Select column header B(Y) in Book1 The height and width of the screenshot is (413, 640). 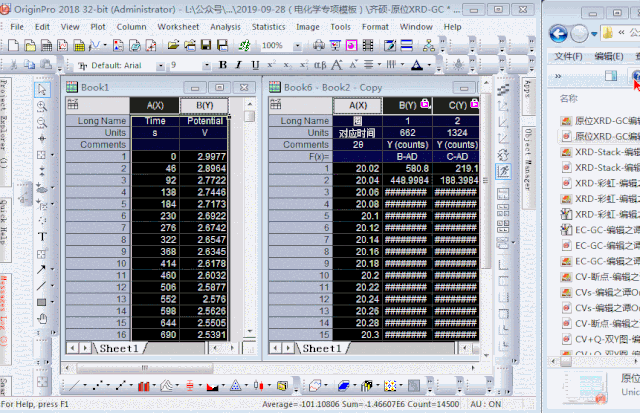[x=204, y=105]
